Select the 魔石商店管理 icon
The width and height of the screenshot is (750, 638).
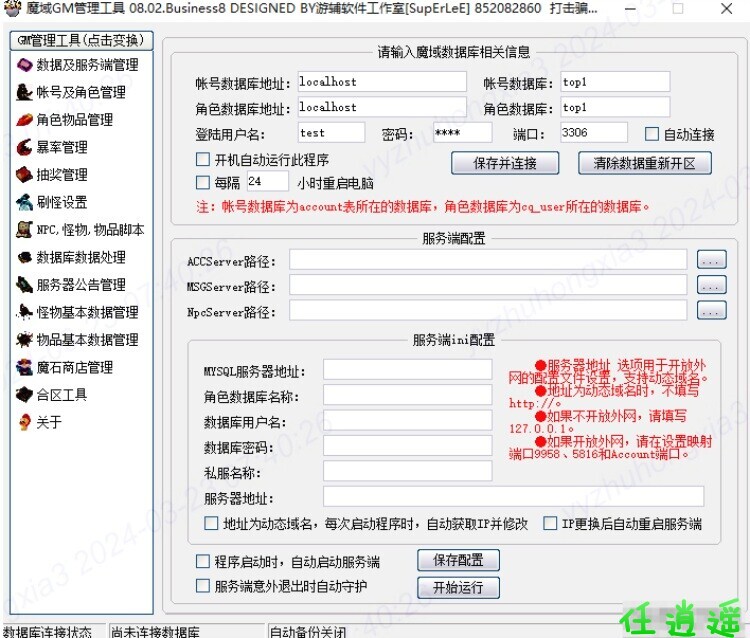tap(24, 367)
